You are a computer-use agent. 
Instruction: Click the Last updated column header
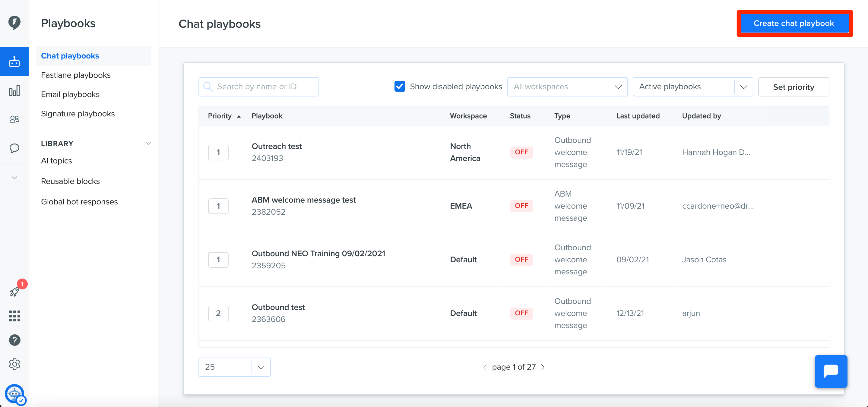pos(638,116)
